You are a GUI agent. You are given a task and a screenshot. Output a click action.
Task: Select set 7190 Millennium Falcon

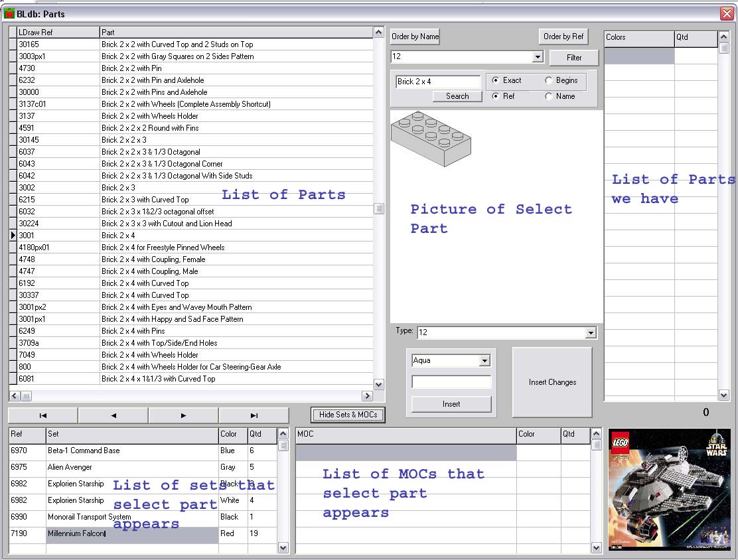143,533
